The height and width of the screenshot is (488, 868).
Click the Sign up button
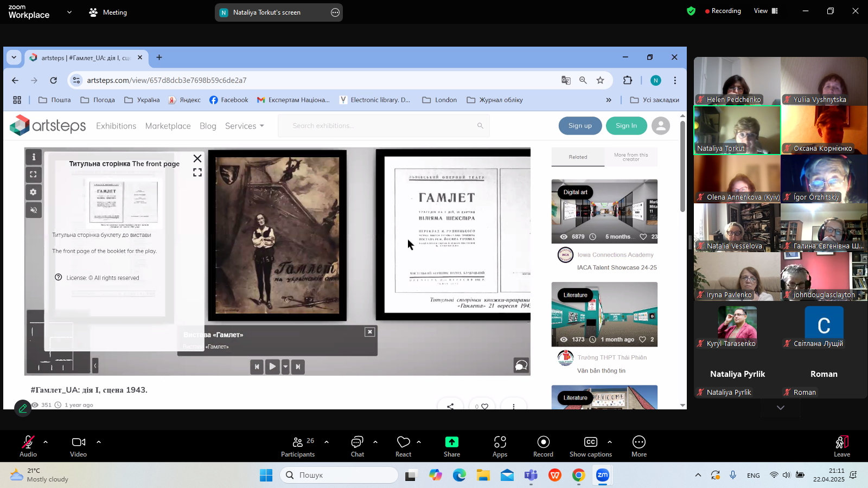580,126
